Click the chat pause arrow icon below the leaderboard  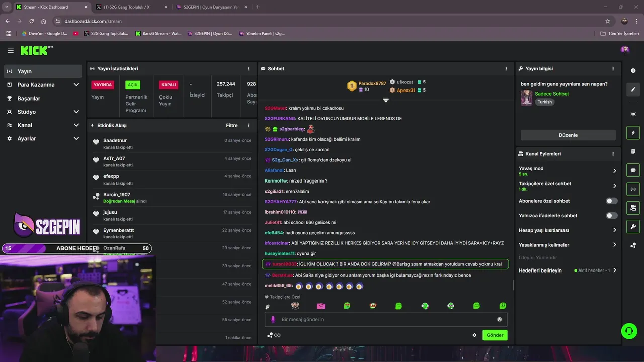pos(386,100)
